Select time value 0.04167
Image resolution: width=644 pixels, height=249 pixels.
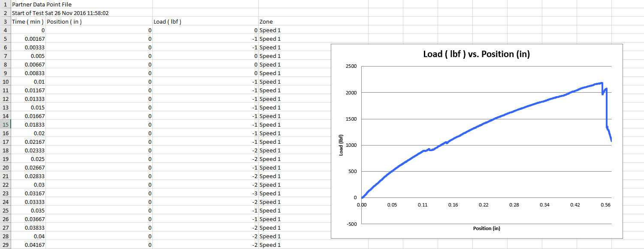[x=28, y=245]
